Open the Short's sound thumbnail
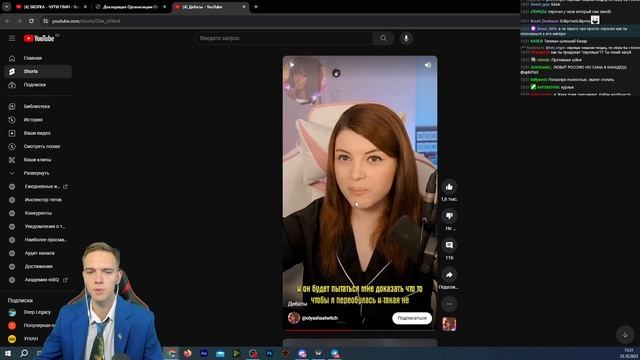 pos(449,324)
